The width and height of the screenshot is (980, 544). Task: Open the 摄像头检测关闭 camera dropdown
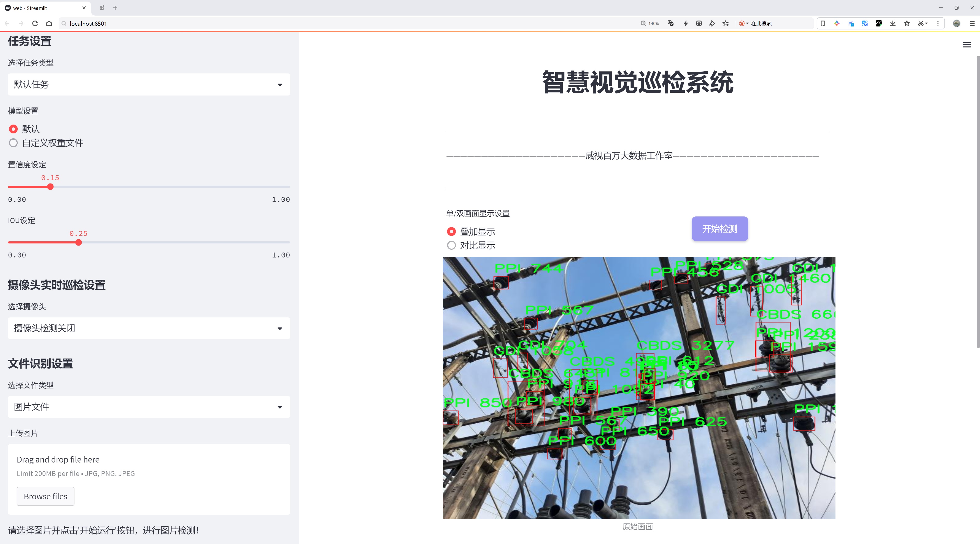[x=148, y=328]
